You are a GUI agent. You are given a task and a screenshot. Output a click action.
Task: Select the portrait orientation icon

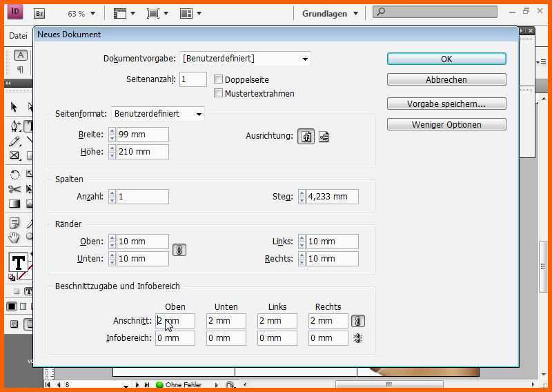306,136
